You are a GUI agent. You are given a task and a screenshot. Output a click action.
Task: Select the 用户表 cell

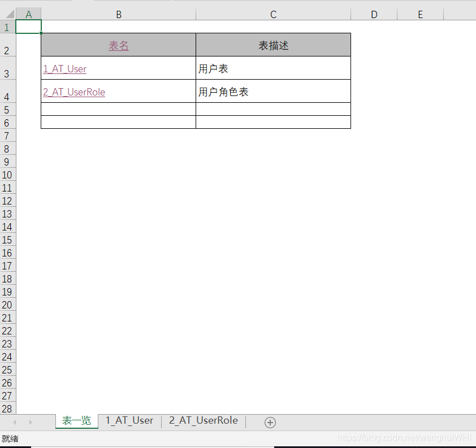[273, 68]
